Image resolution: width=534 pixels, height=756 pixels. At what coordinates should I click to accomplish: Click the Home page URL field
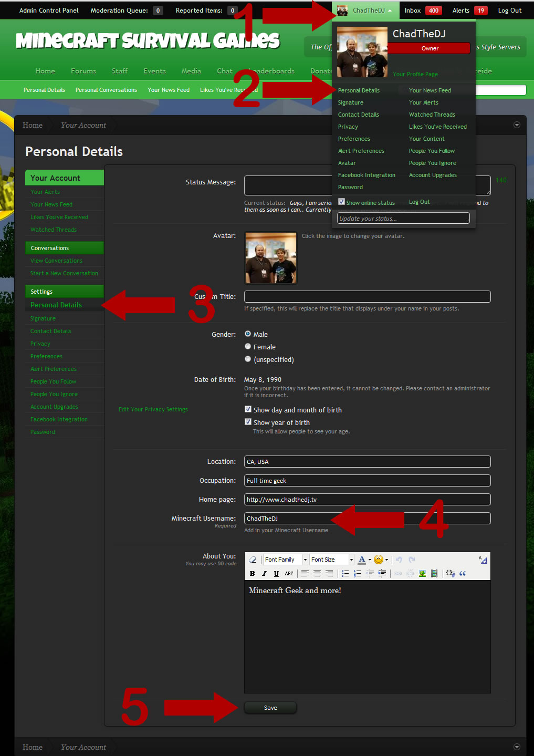(368, 499)
